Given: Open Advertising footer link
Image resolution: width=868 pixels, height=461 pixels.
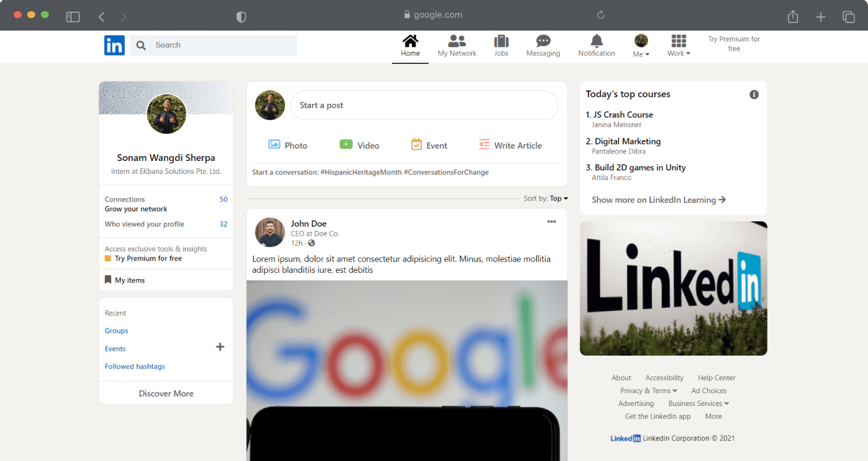Looking at the screenshot, I should pos(636,404).
